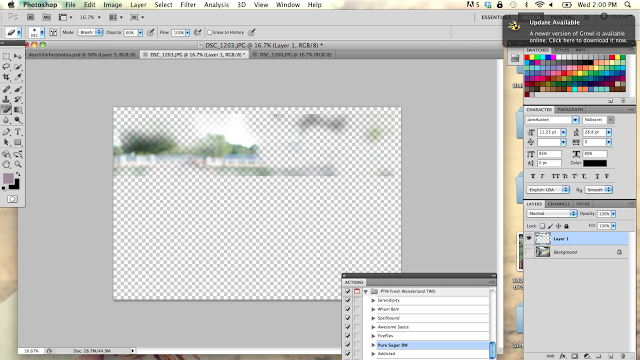Image resolution: width=640 pixels, height=360 pixels.
Task: Select the Eyedropper tool
Action: pos(18,77)
